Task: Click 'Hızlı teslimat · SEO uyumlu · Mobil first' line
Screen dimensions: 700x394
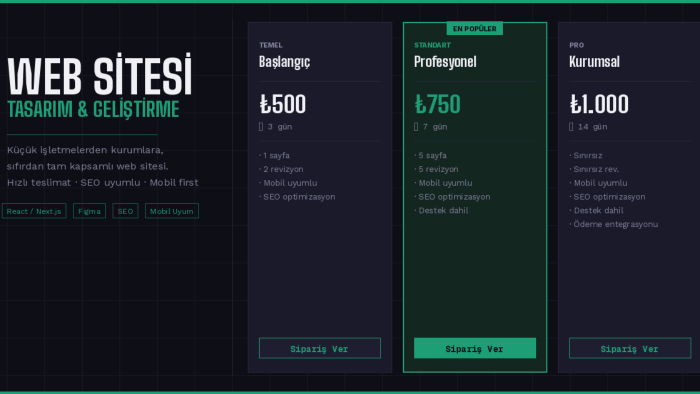Action: [x=103, y=182]
